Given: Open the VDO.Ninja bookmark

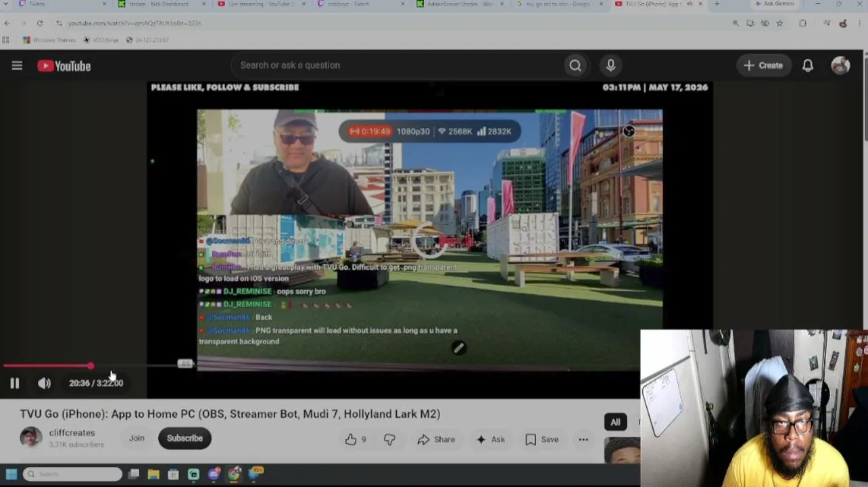Looking at the screenshot, I should 101,40.
